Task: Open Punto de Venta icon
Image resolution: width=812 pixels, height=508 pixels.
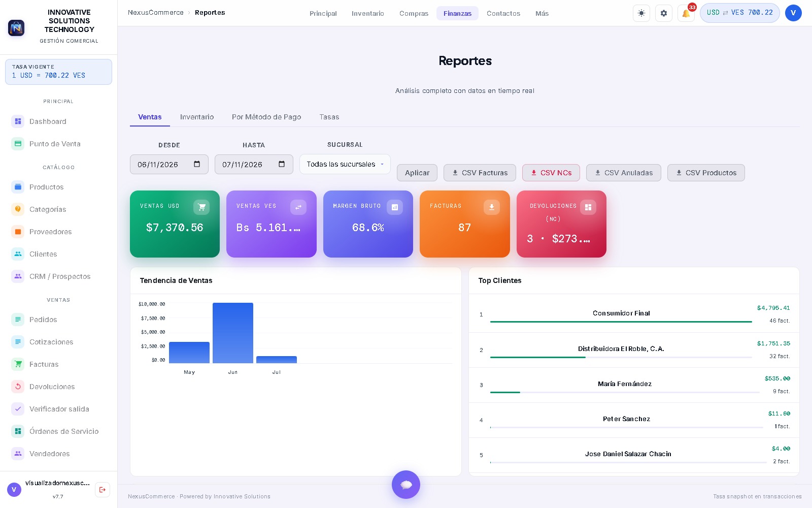Action: (x=18, y=144)
